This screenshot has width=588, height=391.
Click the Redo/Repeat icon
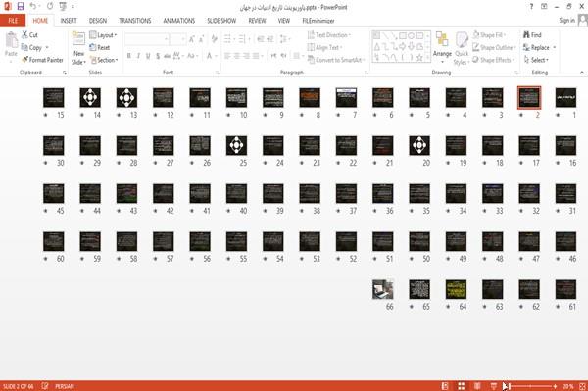point(50,6)
